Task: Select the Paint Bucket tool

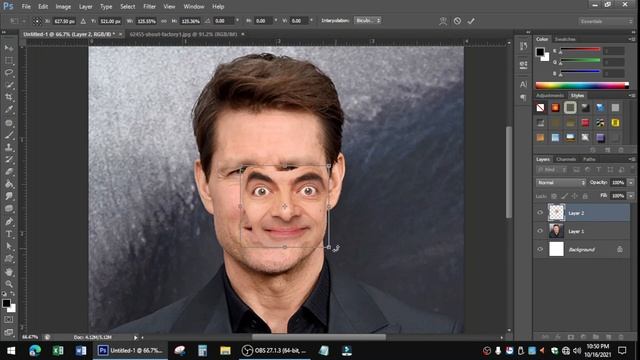Action: (x=9, y=184)
